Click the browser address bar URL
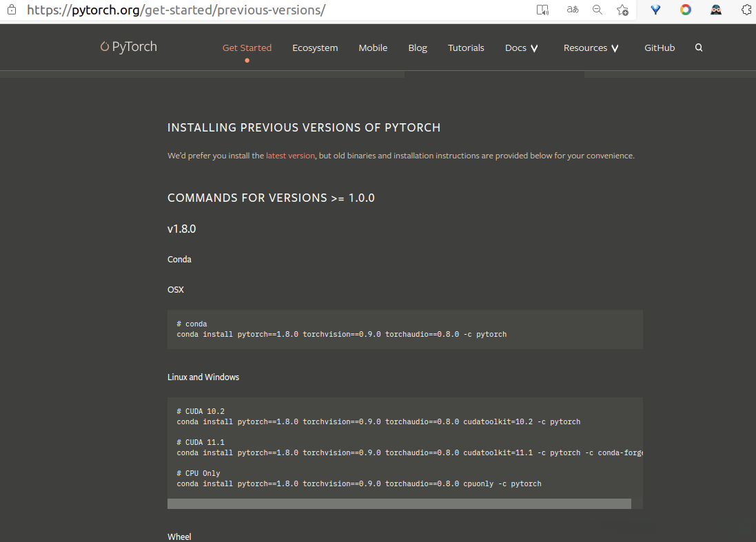 click(176, 10)
